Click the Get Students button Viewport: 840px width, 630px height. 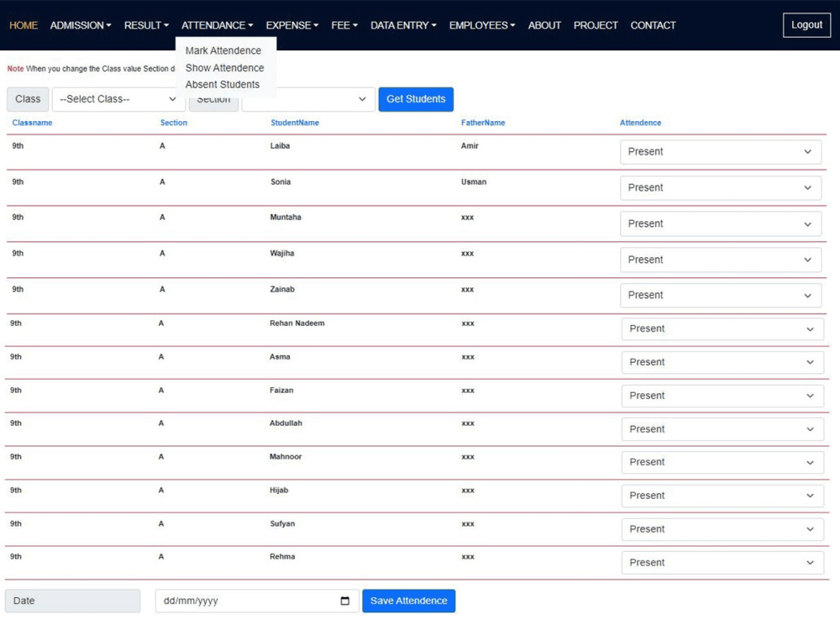click(x=416, y=99)
